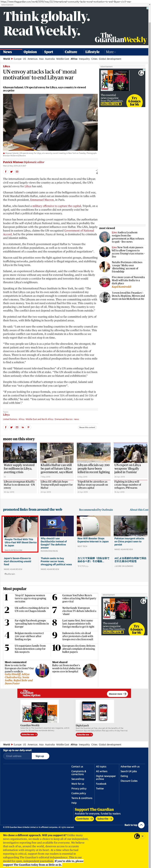Pin the article on Pinterest
The width and height of the screenshot is (151, 868).
coord(28,427)
